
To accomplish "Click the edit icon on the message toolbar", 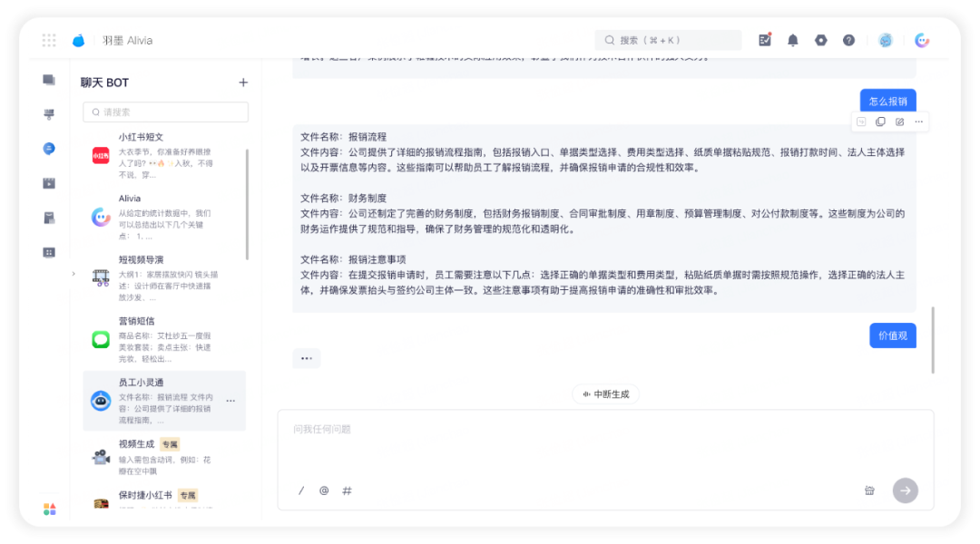I will click(x=899, y=121).
